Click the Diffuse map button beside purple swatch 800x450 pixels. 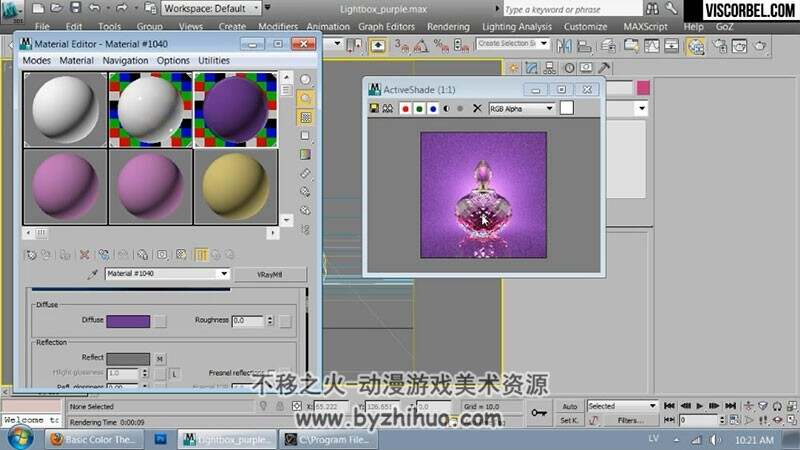coord(160,321)
